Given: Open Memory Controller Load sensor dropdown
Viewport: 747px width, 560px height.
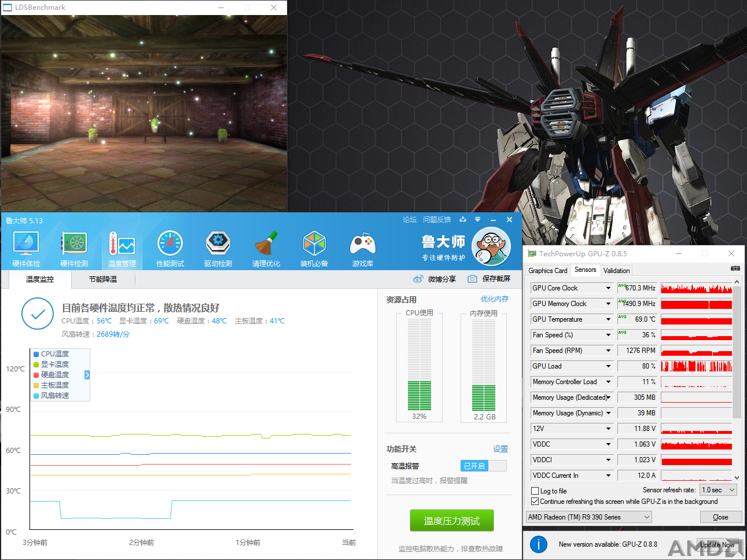Looking at the screenshot, I should point(609,382).
